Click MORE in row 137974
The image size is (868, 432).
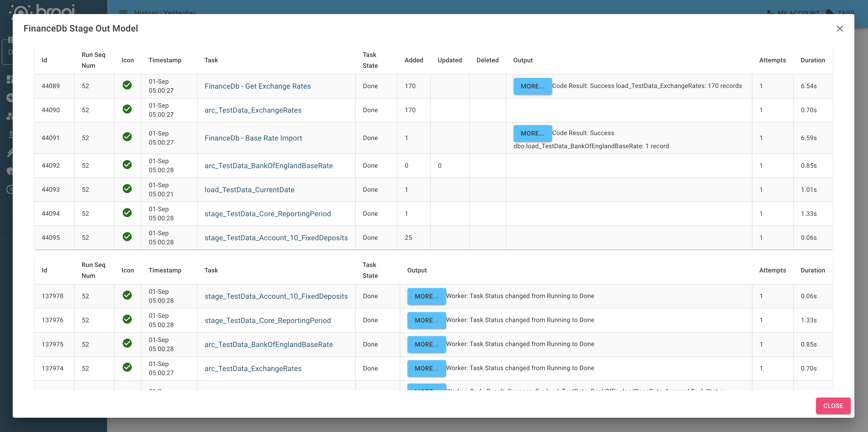click(x=427, y=368)
